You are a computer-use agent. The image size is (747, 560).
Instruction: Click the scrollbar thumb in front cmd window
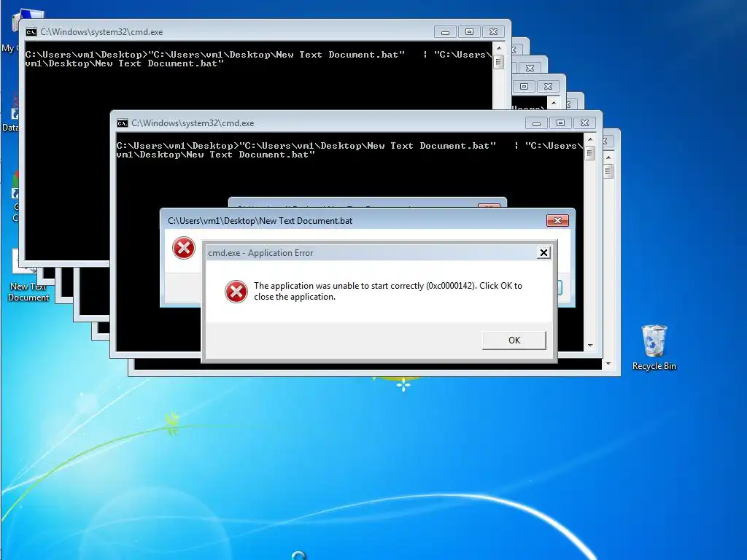590,153
